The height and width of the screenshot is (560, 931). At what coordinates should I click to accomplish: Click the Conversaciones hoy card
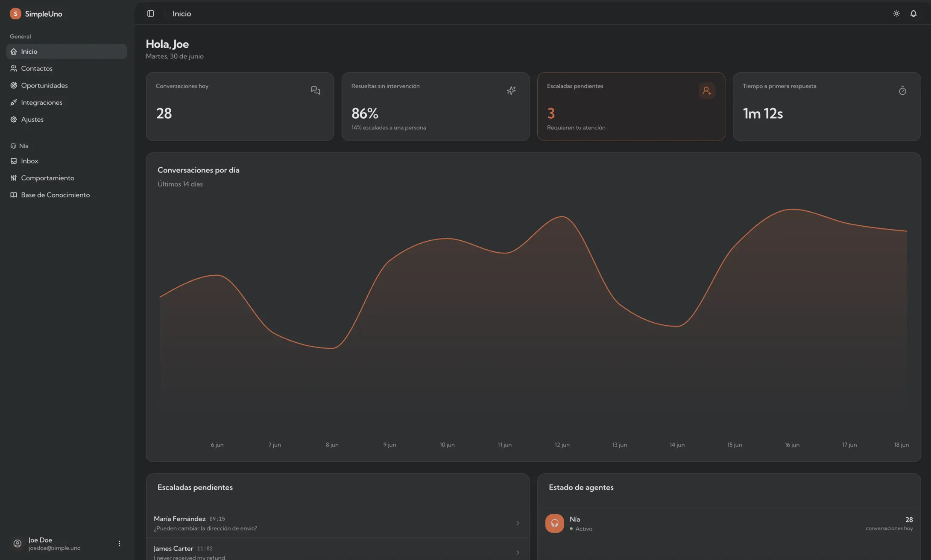[240, 107]
